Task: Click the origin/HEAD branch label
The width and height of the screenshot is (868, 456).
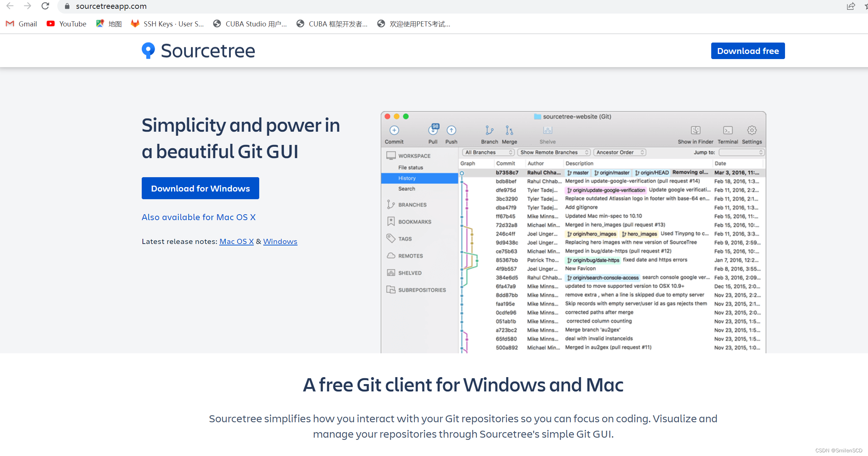Action: click(x=652, y=172)
